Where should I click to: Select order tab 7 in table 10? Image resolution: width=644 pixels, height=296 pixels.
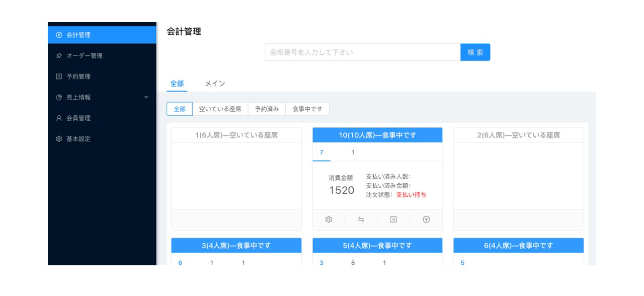321,153
